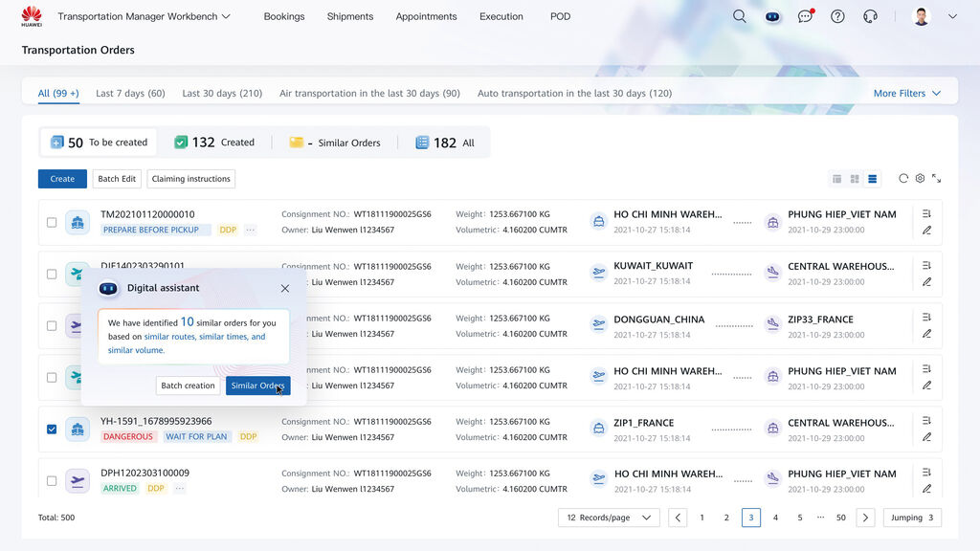The width and height of the screenshot is (980, 551).
Task: Select the checkbox for order DPH1202303100009
Action: click(52, 480)
